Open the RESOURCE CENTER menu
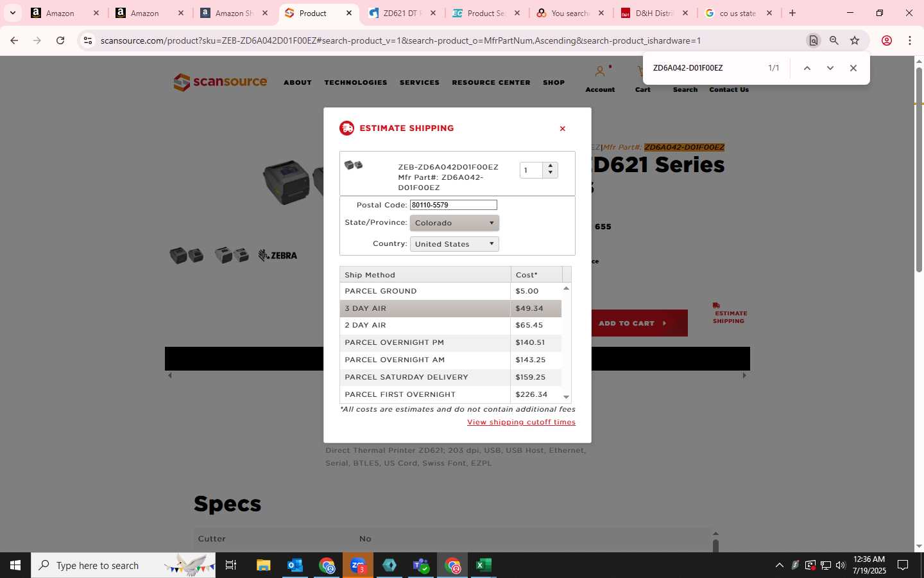Image resolution: width=924 pixels, height=578 pixels. 491,82
